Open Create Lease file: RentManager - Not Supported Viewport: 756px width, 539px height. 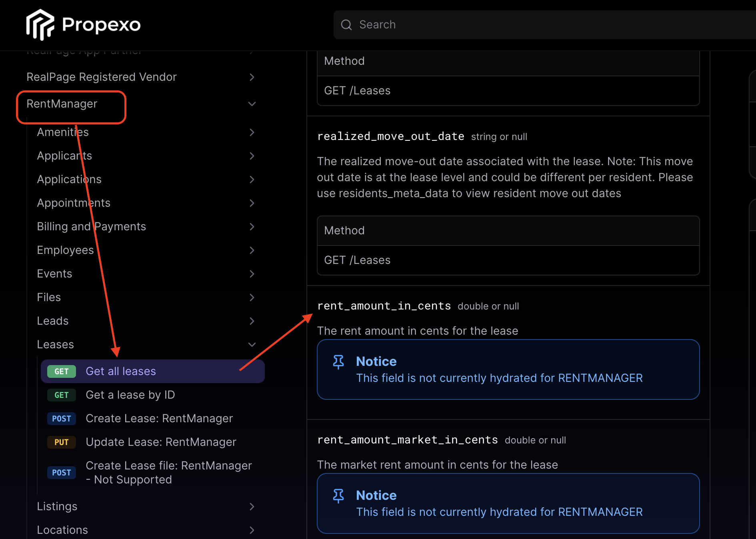[168, 472]
